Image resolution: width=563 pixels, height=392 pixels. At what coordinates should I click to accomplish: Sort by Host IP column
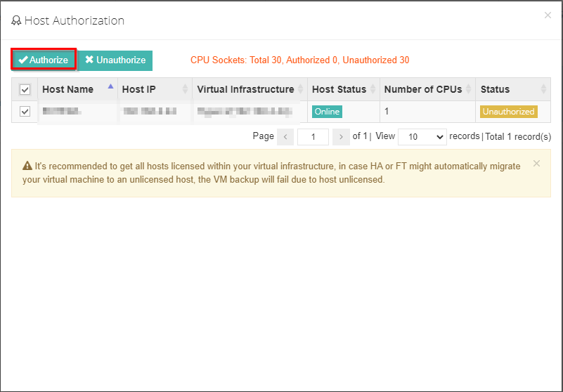(155, 89)
